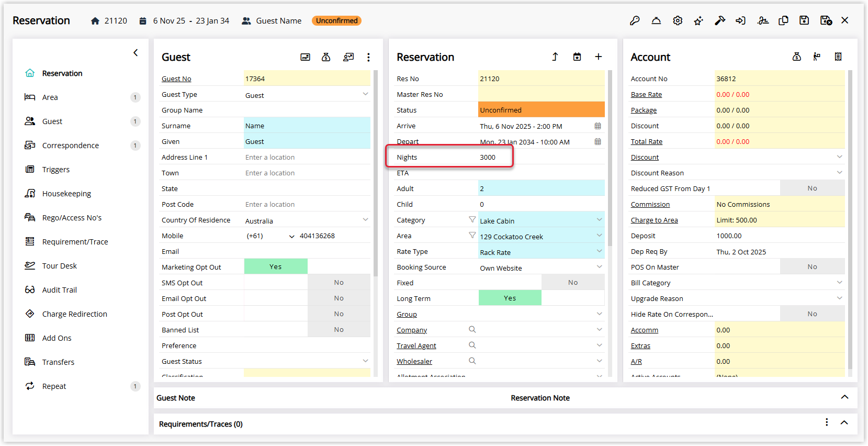Open Country Of Residence dropdown
The width and height of the screenshot is (868, 446).
click(365, 220)
